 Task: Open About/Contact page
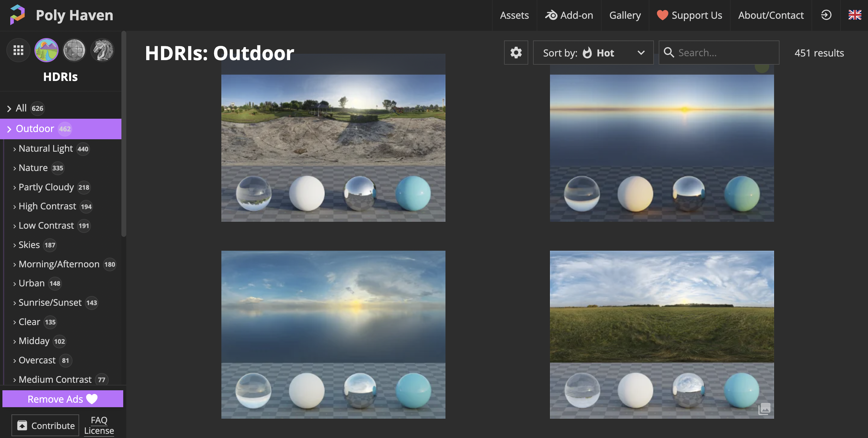pyautogui.click(x=771, y=15)
